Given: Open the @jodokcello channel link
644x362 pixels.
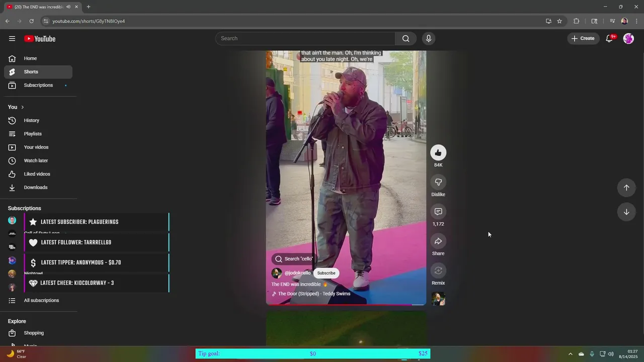Looking at the screenshot, I should 297,273.
